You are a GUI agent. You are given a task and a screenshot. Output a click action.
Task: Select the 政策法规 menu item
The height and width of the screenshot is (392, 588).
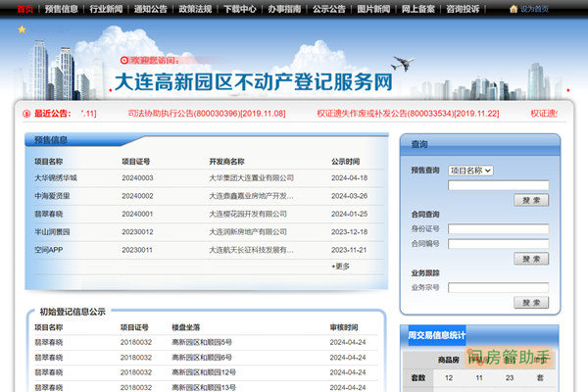195,9
